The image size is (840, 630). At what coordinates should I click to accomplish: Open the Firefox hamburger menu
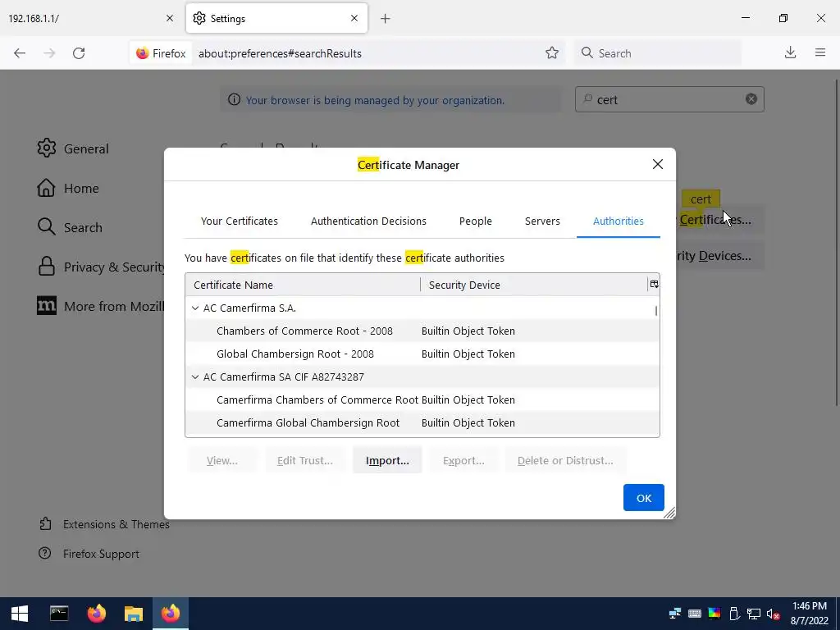[820, 52]
